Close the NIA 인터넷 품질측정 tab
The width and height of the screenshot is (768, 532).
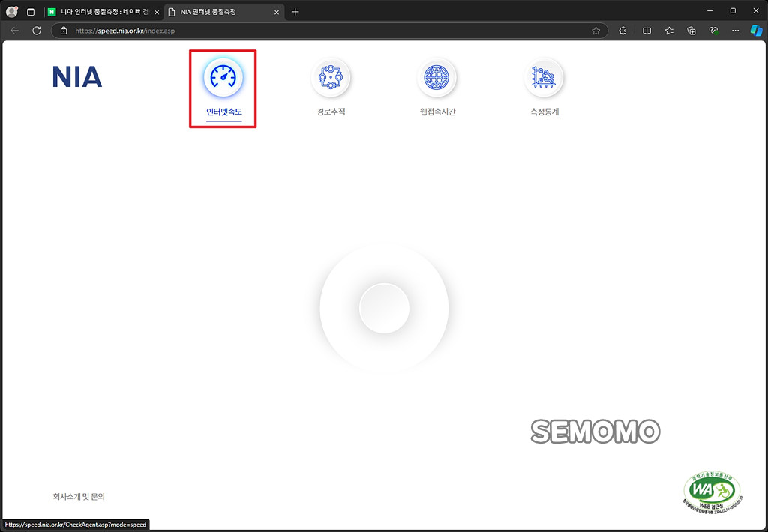tap(277, 12)
